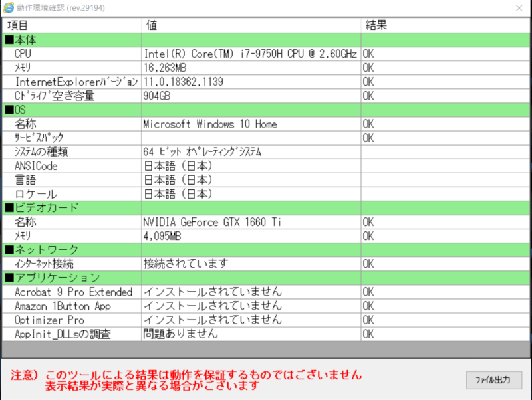
Task: Select the CPU row label
Action: [23, 54]
